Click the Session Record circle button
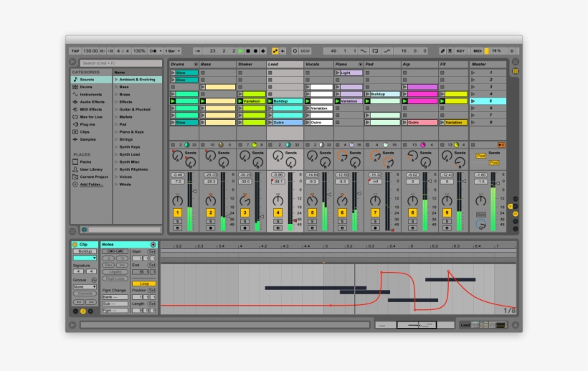The width and height of the screenshot is (588, 371). click(295, 51)
